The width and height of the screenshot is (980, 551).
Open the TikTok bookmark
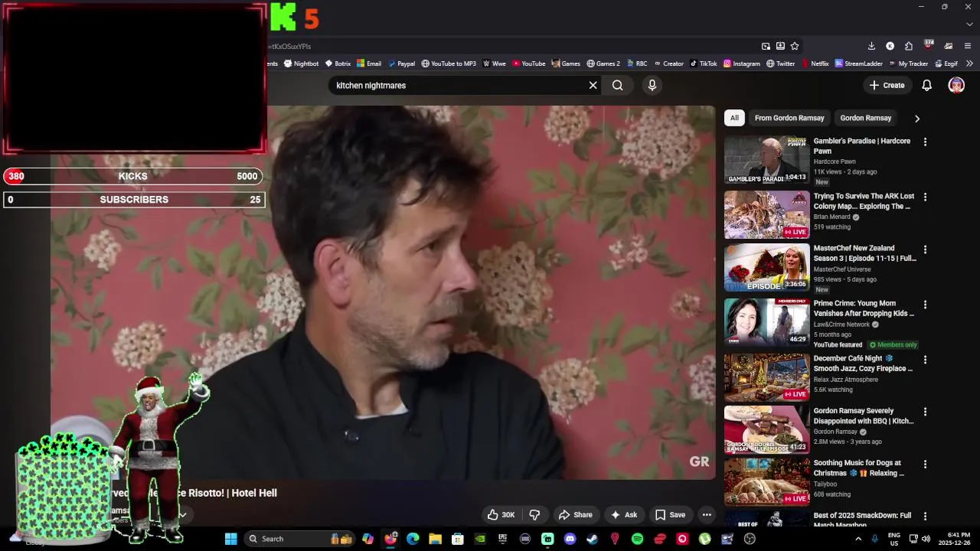click(703, 64)
